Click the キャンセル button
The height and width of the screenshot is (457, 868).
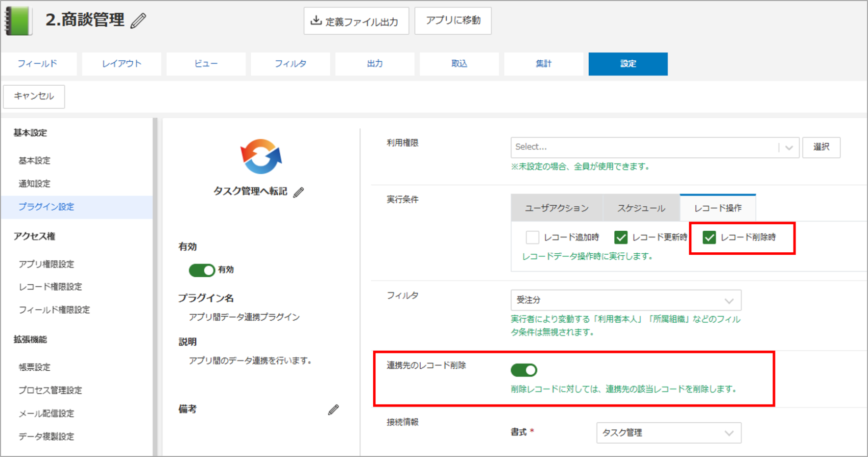(x=34, y=96)
